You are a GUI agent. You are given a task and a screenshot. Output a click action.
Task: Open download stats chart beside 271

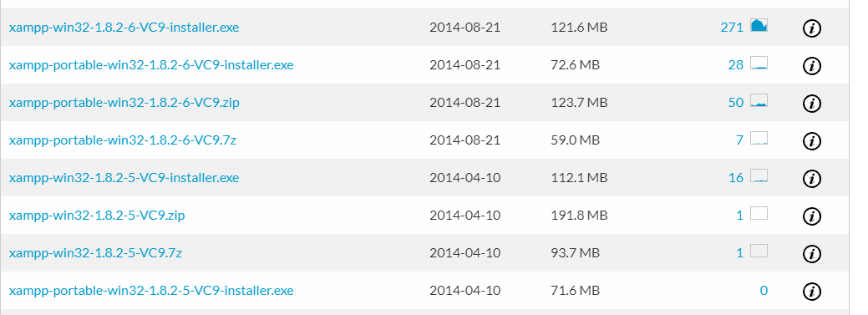point(759,25)
